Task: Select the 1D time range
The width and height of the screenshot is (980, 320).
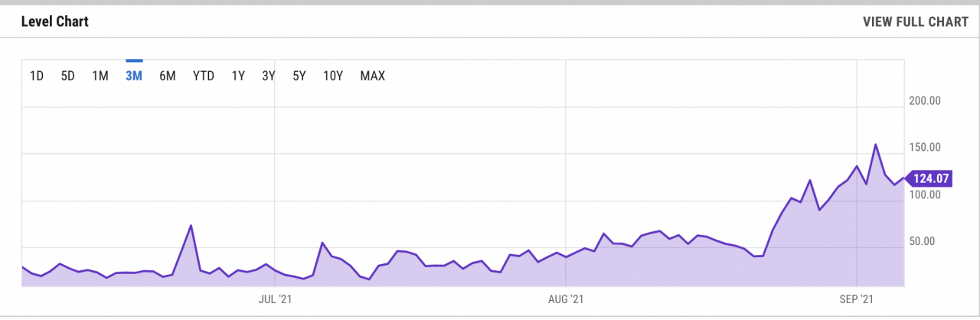Action: click(x=37, y=76)
